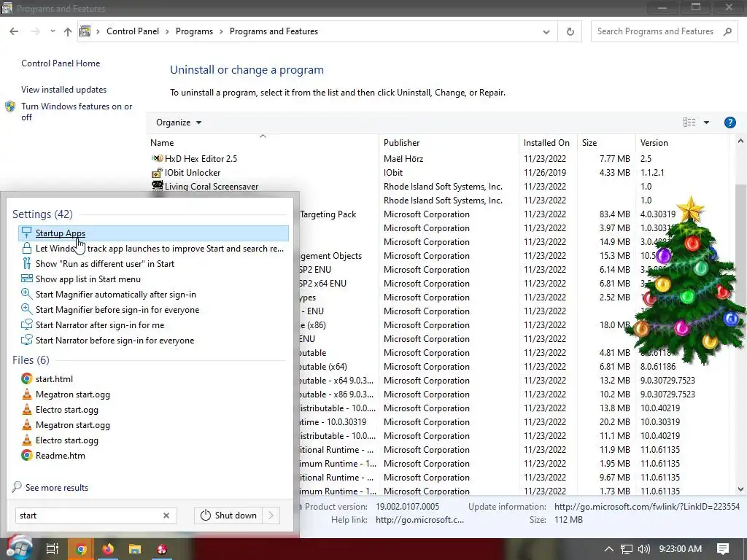Open view options dropdown arrow

(706, 122)
